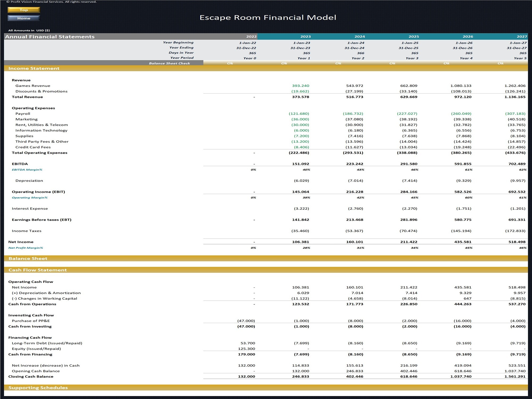532x399 pixels.
Task: Collapse the Cash Flow Statement section
Action: point(38,270)
